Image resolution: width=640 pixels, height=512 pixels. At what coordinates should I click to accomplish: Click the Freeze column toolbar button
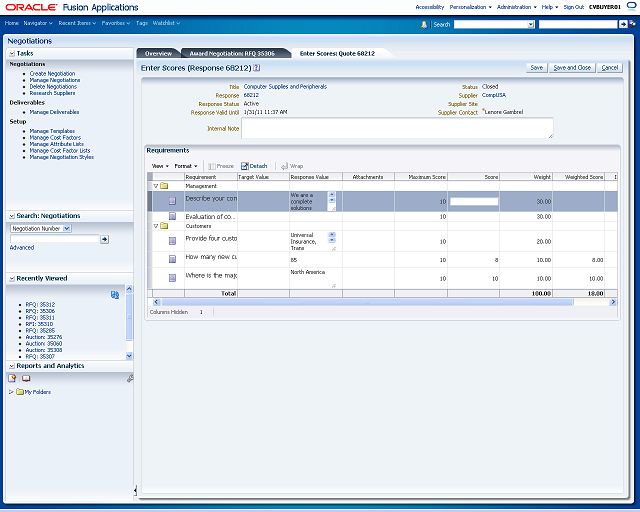point(221,166)
